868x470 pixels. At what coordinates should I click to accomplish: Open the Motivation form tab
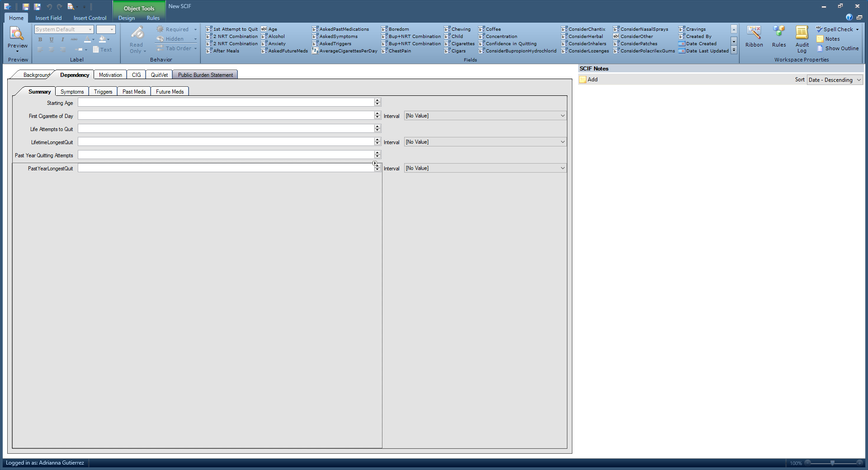point(110,75)
